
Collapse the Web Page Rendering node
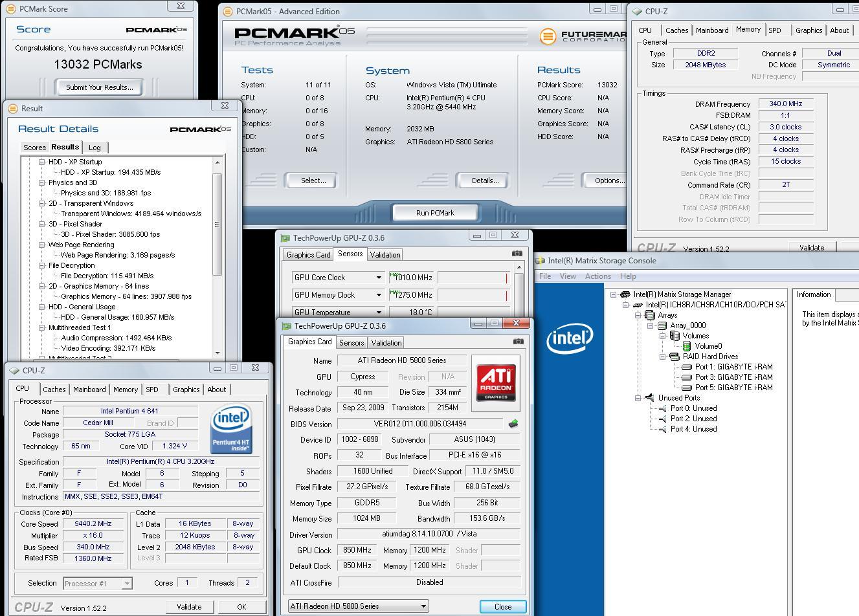point(42,245)
